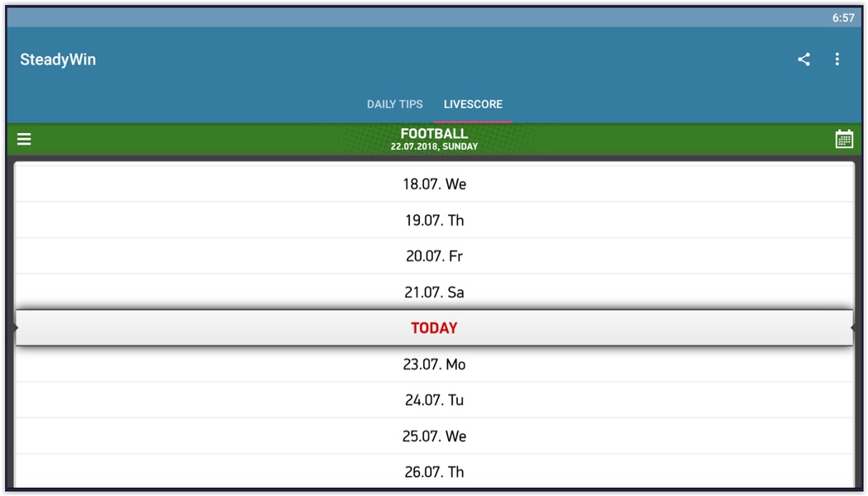Click the left arrow marker on TODAY row

15,327
